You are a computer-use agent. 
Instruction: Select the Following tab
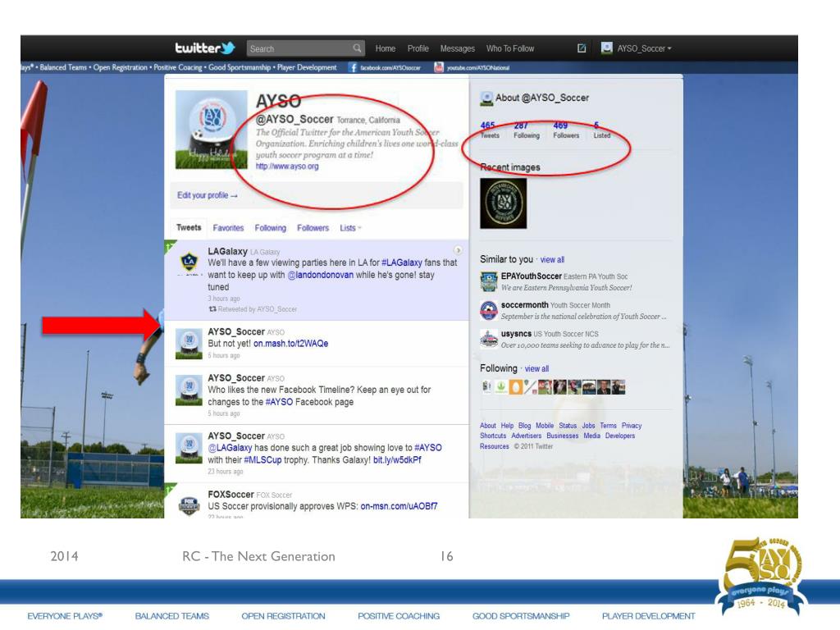coord(270,228)
